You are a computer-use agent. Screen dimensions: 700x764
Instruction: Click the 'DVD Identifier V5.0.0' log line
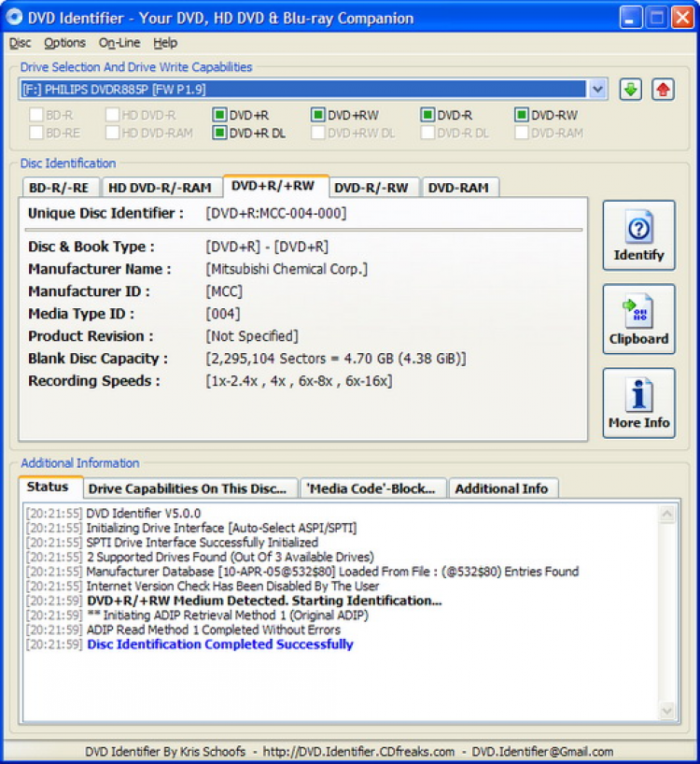(x=144, y=513)
